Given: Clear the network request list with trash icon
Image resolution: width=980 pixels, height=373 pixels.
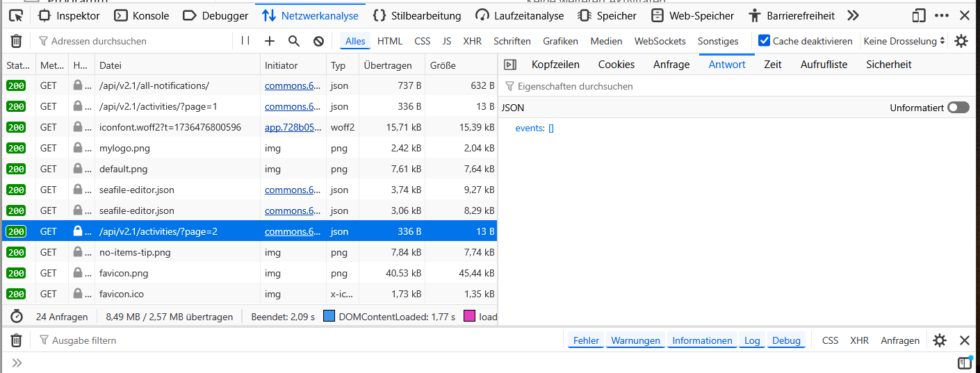Looking at the screenshot, I should [x=16, y=41].
